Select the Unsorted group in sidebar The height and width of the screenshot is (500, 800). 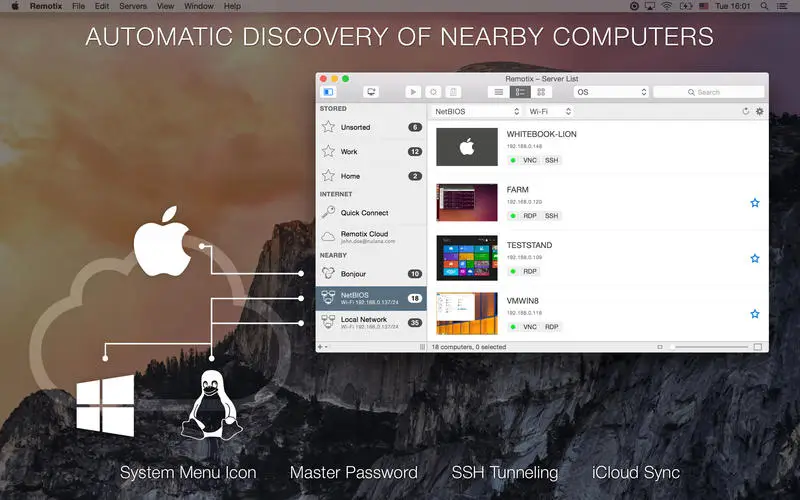point(371,127)
